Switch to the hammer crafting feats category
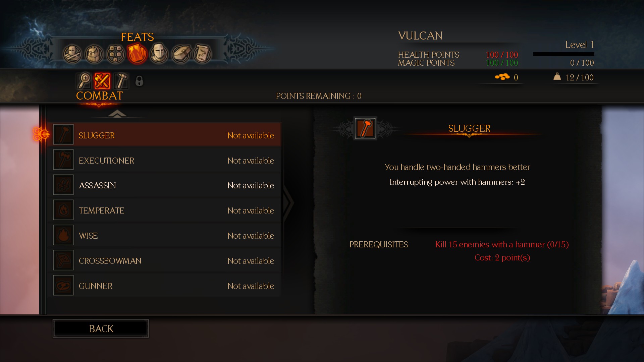This screenshot has height=362, width=644. pyautogui.click(x=121, y=81)
